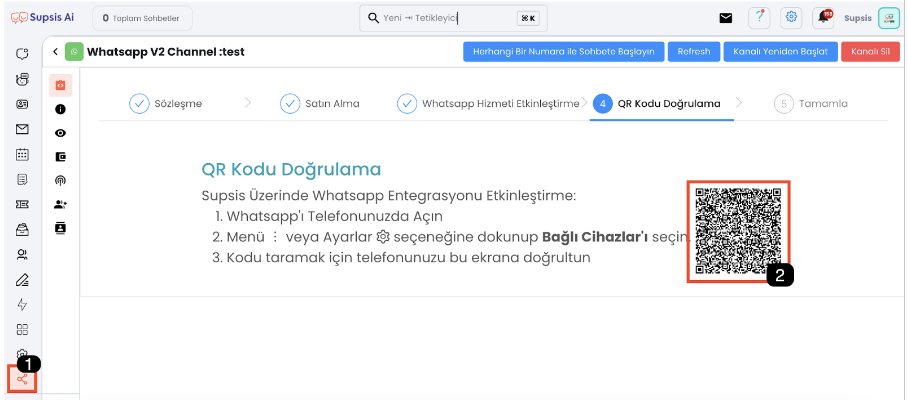Click the Sözleşme step
This screenshot has width=908, height=400.
pyautogui.click(x=166, y=104)
